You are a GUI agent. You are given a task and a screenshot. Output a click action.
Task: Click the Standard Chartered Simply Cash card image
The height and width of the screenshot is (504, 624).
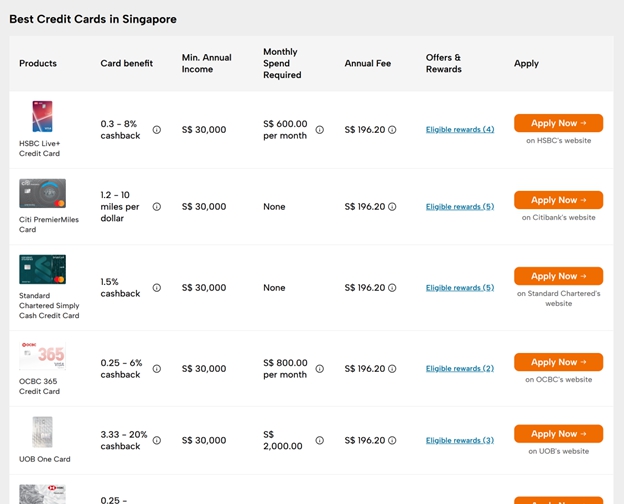coord(43,270)
